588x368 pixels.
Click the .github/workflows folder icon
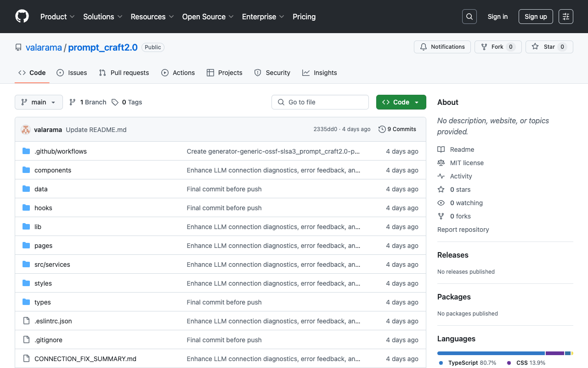(x=26, y=151)
